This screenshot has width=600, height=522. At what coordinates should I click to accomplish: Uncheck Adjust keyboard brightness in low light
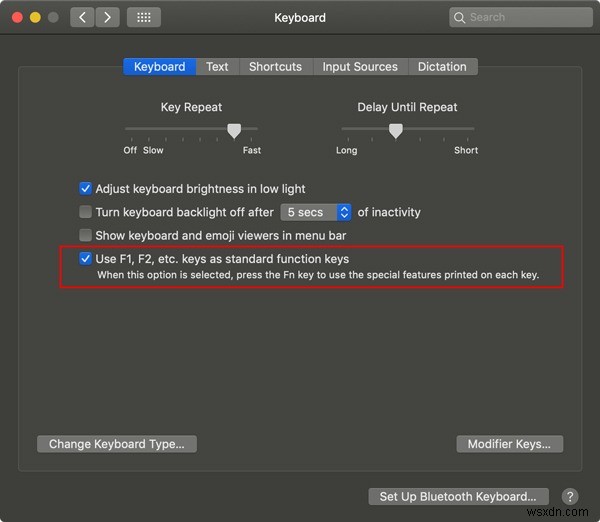(85, 188)
